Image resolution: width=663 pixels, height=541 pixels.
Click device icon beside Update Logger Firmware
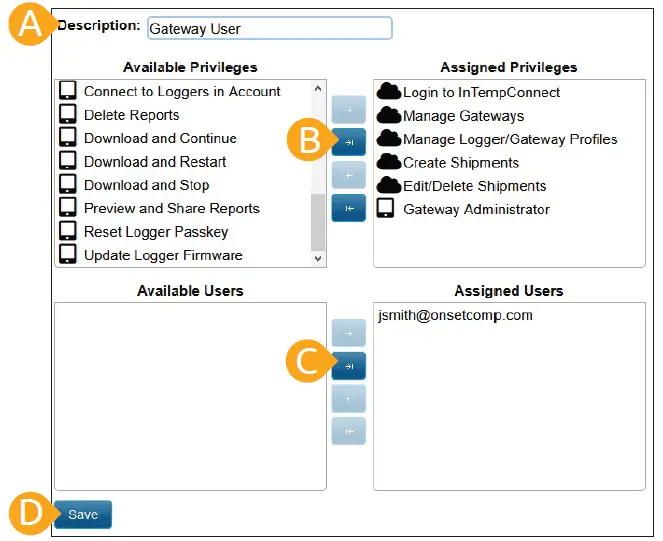[x=68, y=254]
